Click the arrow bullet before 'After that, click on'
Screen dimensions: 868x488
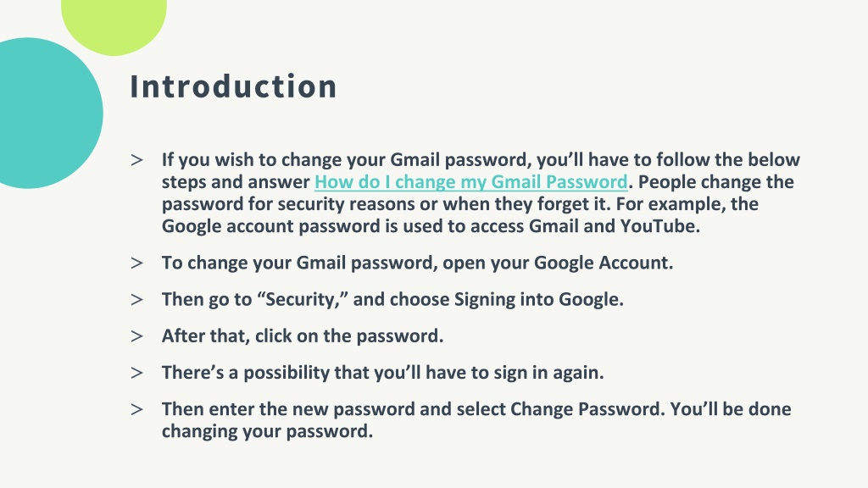tap(136, 336)
